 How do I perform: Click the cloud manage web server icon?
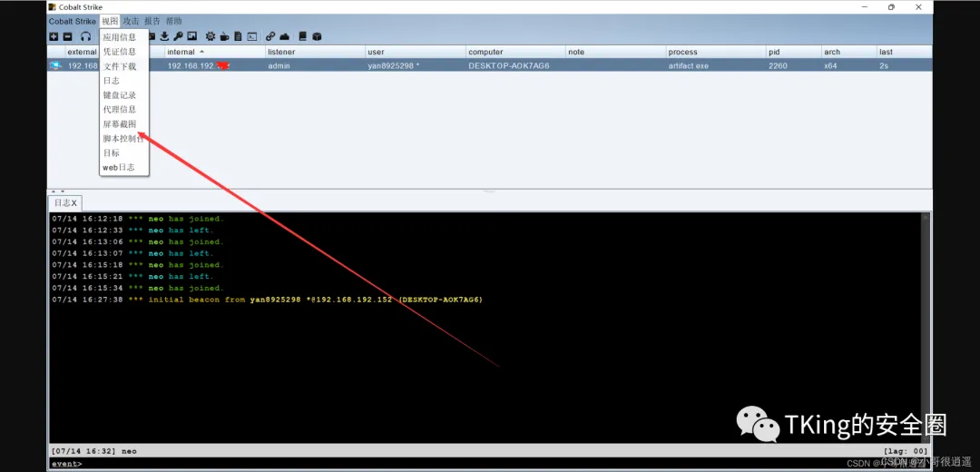point(284,37)
